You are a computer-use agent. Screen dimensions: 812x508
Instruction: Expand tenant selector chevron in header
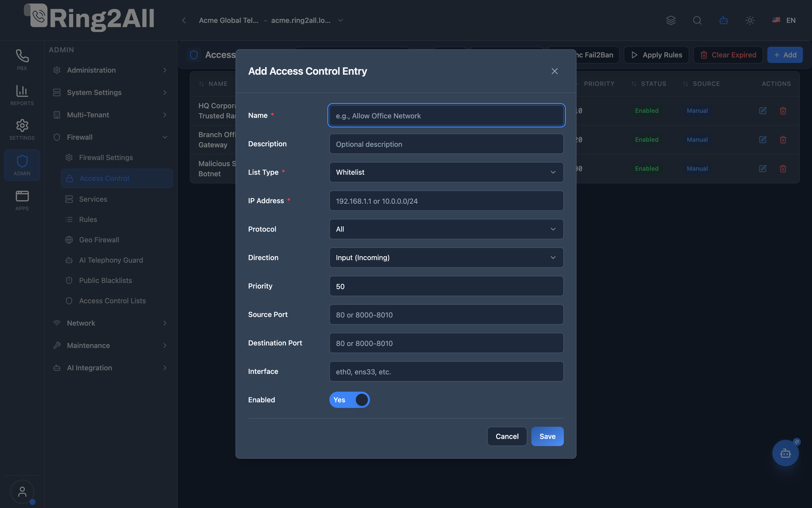click(x=341, y=21)
